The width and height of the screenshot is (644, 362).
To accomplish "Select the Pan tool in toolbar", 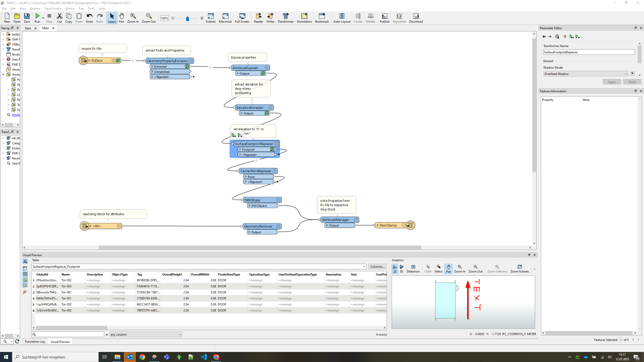I will click(x=121, y=18).
